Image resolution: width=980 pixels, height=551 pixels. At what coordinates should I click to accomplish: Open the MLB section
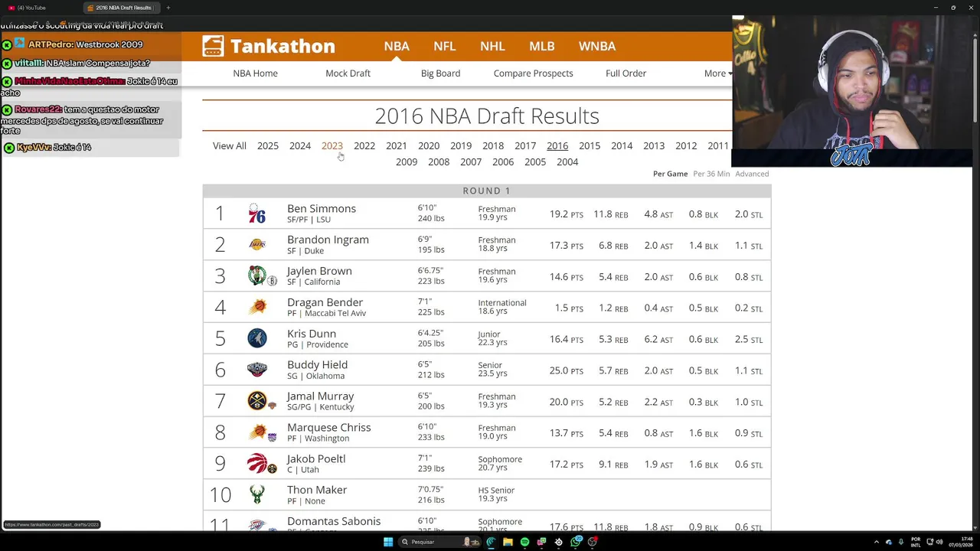(542, 46)
